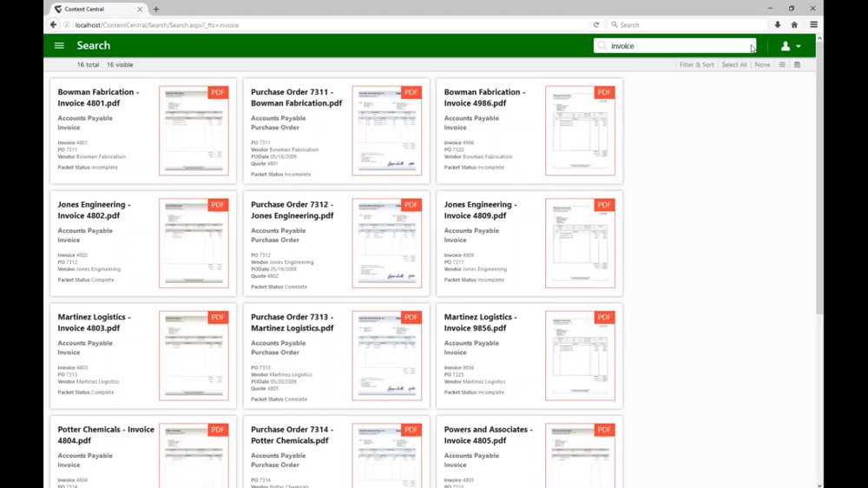Click PDF badge on Invoice 4801 card
The image size is (868, 488).
pos(218,93)
